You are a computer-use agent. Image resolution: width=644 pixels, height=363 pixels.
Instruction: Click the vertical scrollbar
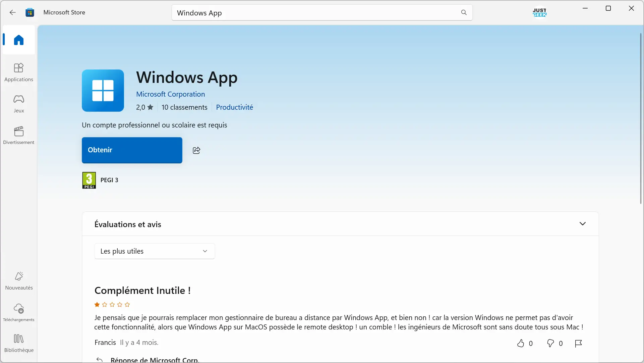641,118
